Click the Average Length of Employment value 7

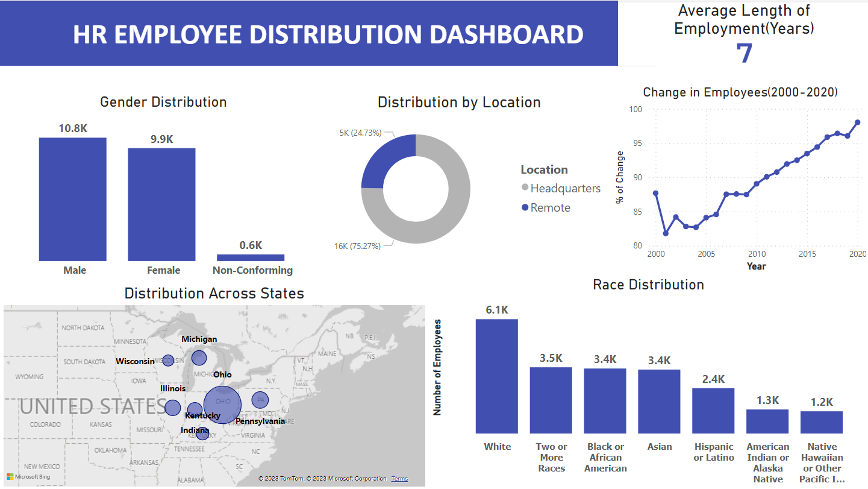745,54
